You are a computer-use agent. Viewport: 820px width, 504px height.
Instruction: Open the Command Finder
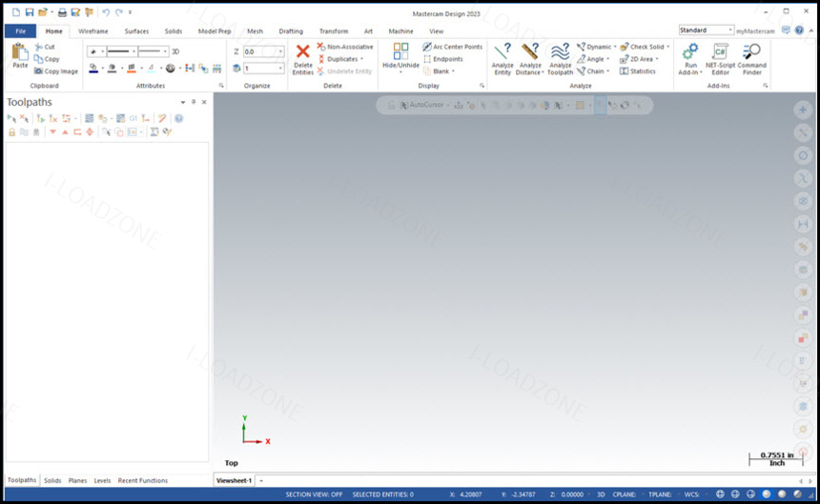[x=751, y=59]
